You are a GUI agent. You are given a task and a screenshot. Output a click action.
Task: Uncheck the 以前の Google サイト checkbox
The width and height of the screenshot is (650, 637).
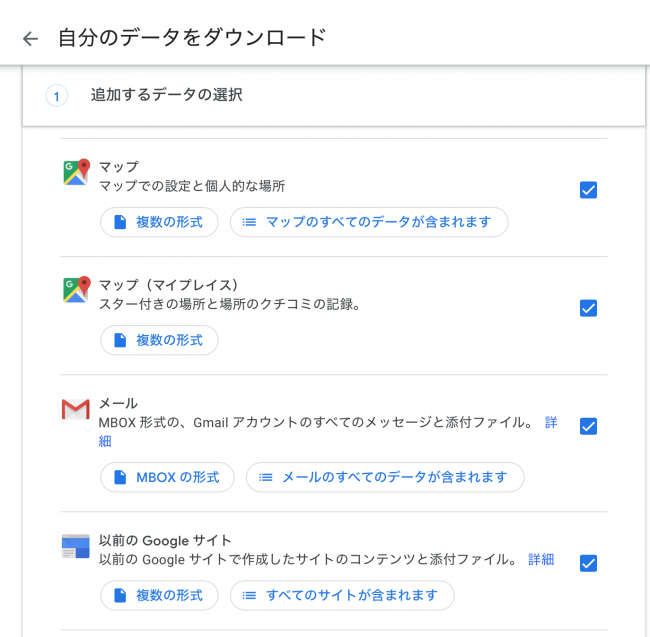tap(588, 563)
